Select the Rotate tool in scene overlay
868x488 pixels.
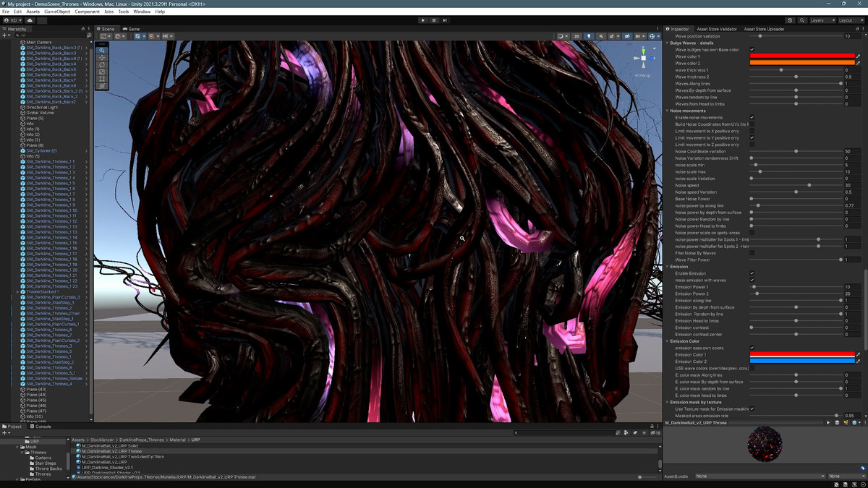102,65
